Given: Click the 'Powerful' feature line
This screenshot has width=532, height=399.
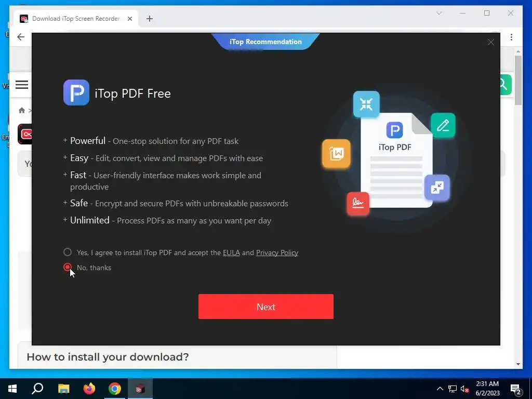Looking at the screenshot, I should (x=151, y=141).
